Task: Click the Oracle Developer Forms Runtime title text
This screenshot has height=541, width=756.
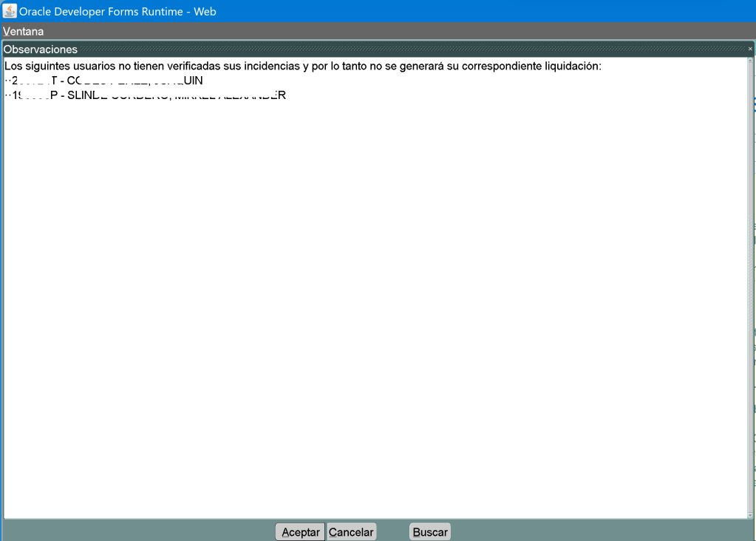Action: pyautogui.click(x=118, y=12)
